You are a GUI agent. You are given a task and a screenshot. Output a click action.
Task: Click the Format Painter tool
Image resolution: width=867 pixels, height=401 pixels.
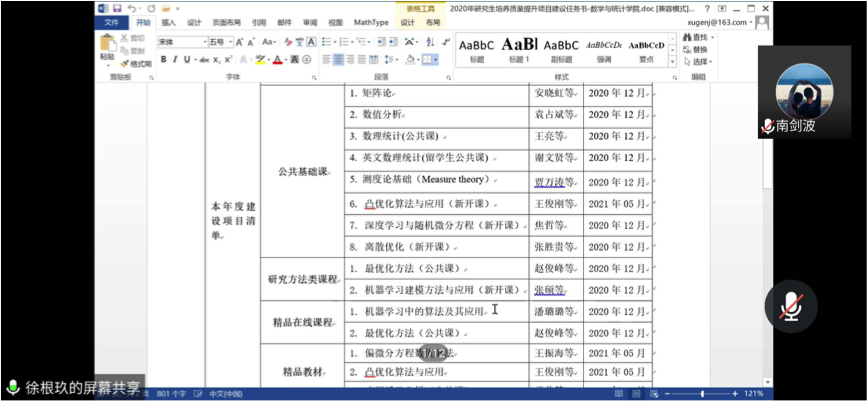coord(133,63)
